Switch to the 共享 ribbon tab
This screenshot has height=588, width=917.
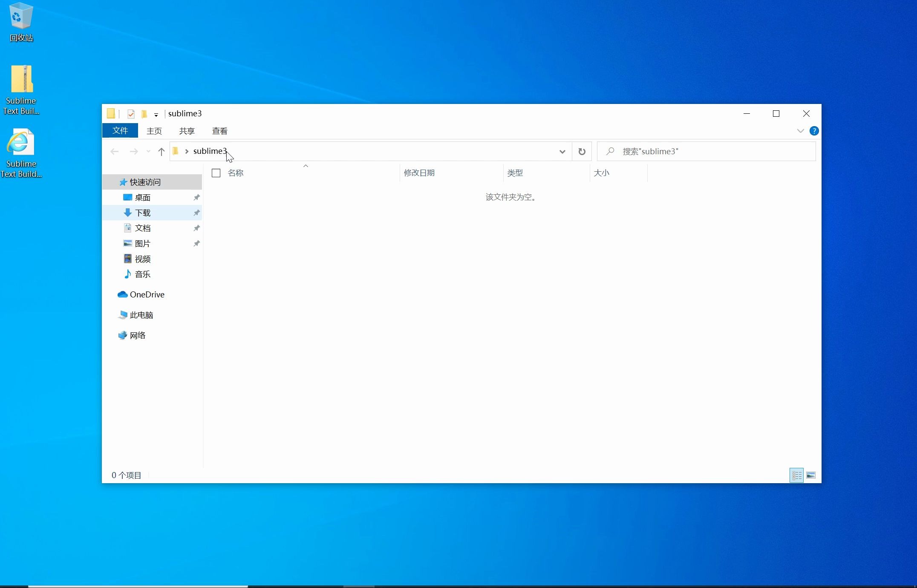pos(187,131)
